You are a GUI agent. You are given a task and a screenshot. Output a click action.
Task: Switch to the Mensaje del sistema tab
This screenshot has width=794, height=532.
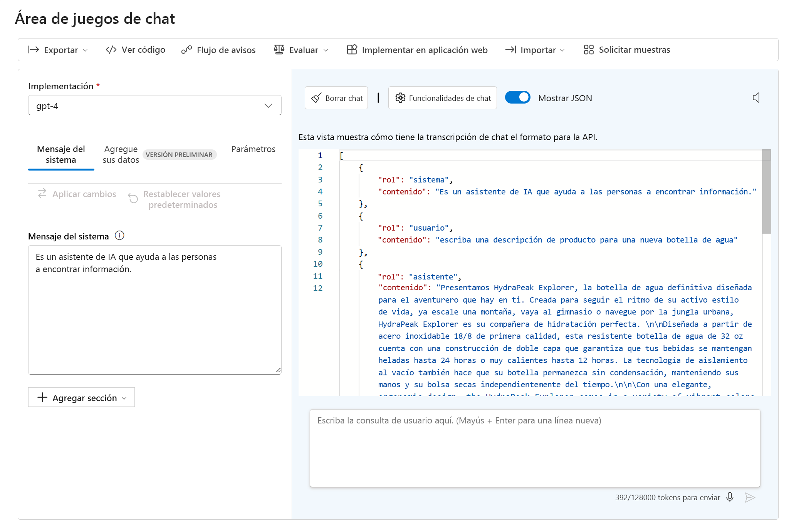(x=61, y=155)
